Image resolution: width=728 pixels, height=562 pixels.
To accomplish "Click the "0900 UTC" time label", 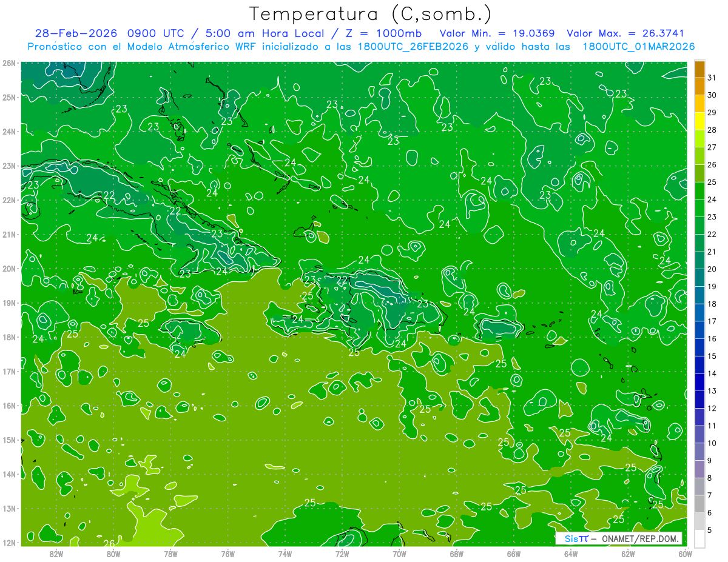I will (155, 33).
